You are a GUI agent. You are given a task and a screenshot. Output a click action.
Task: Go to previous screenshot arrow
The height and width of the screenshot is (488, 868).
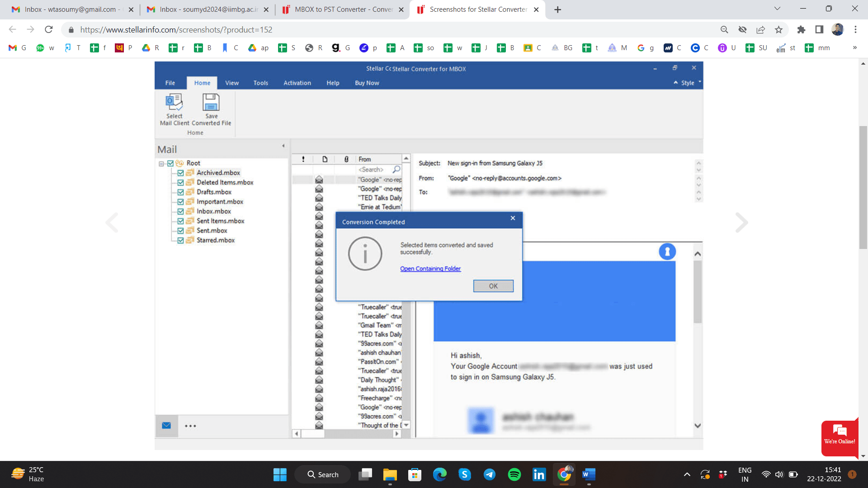(x=112, y=222)
